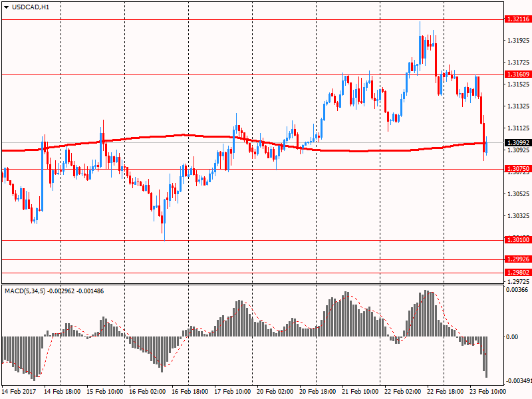Select the 1.29802 red price level label
Screen dimensions: 532x399
pyautogui.click(x=518, y=273)
